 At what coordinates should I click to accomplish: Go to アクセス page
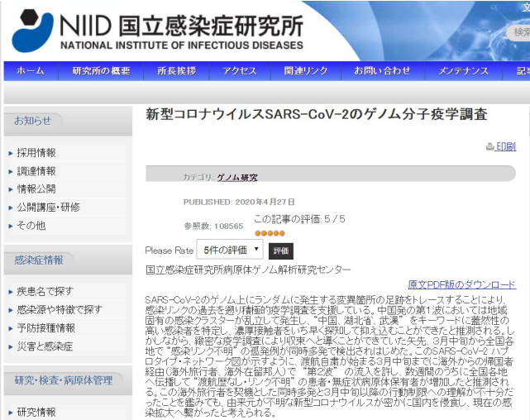pyautogui.click(x=239, y=71)
